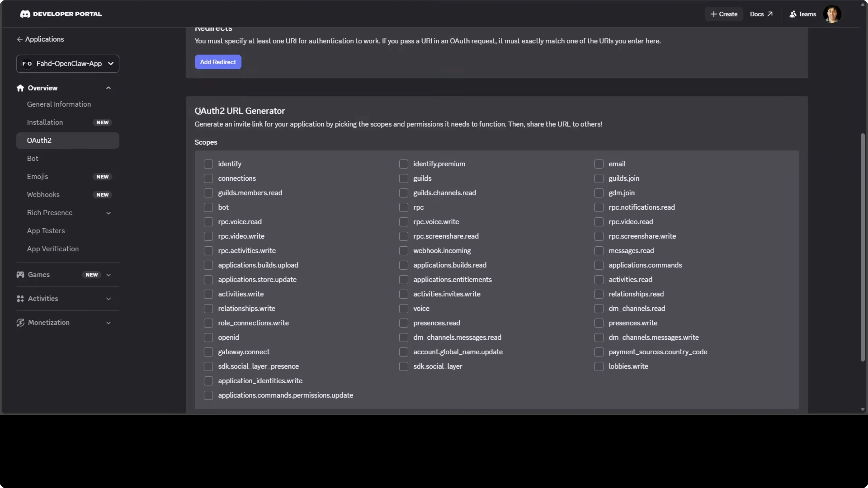The width and height of the screenshot is (868, 488).
Task: Click the Overview home icon
Action: [x=20, y=88]
